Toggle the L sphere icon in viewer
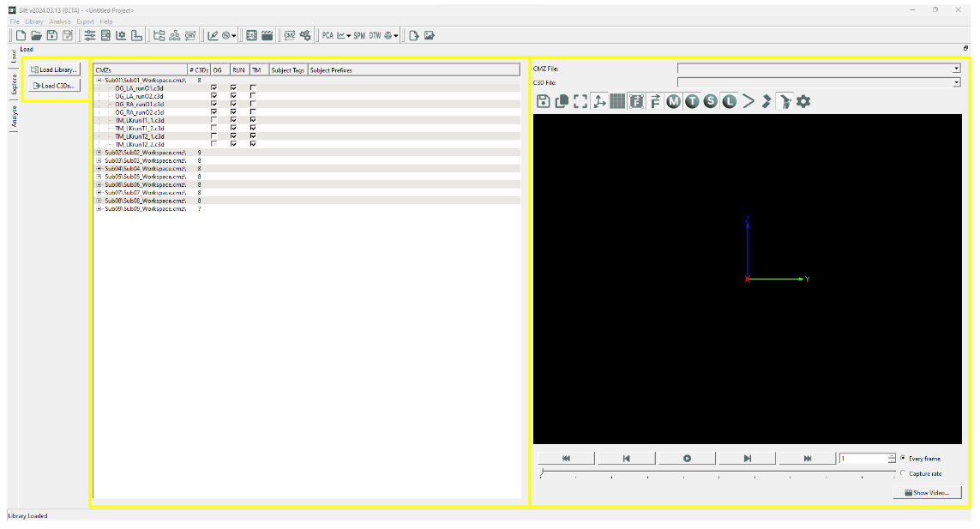This screenshot has width=980, height=529. tap(730, 101)
